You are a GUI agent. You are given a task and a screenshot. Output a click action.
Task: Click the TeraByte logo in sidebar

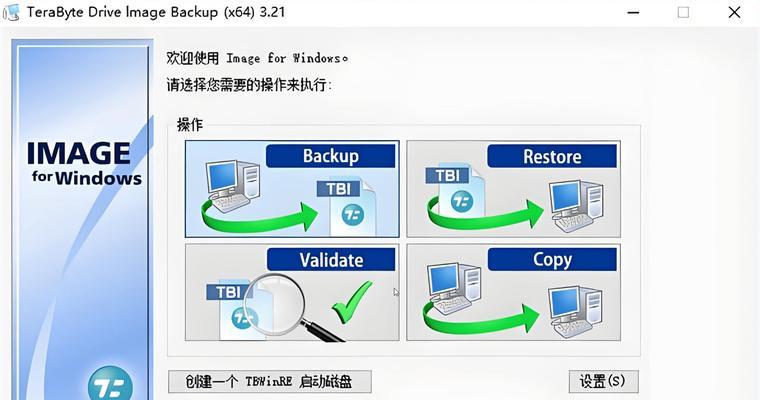click(110, 384)
